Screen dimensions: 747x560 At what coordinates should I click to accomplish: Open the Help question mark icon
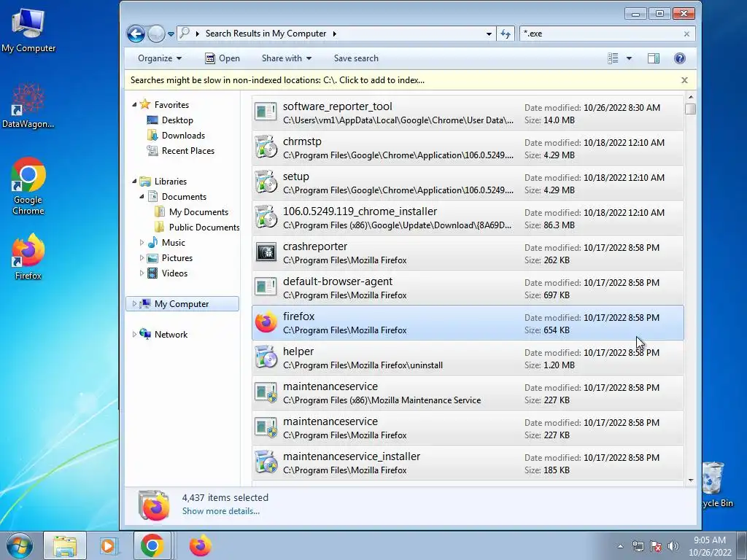pyautogui.click(x=680, y=58)
